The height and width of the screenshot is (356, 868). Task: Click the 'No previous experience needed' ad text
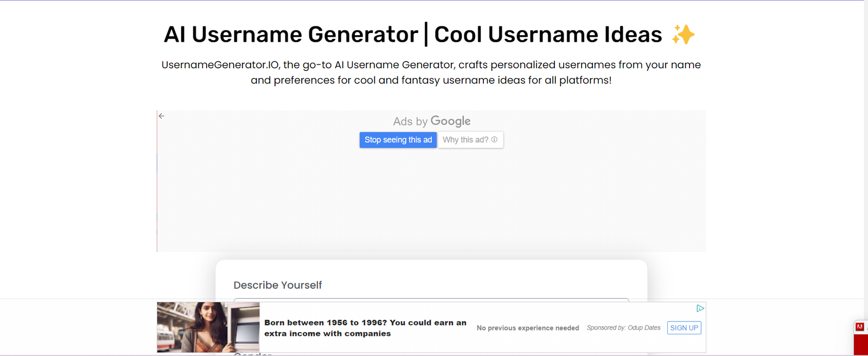tap(528, 328)
